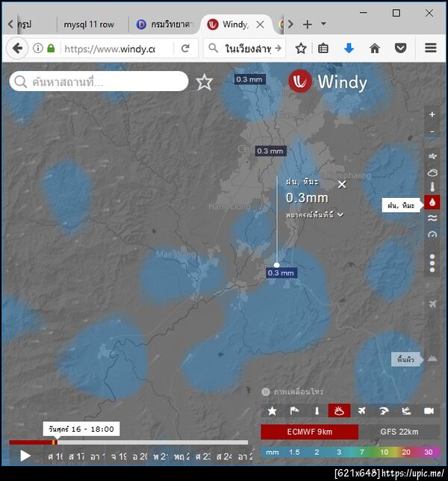This screenshot has width=448, height=481.
Task: Click the picker point marker dot
Action: point(276,264)
